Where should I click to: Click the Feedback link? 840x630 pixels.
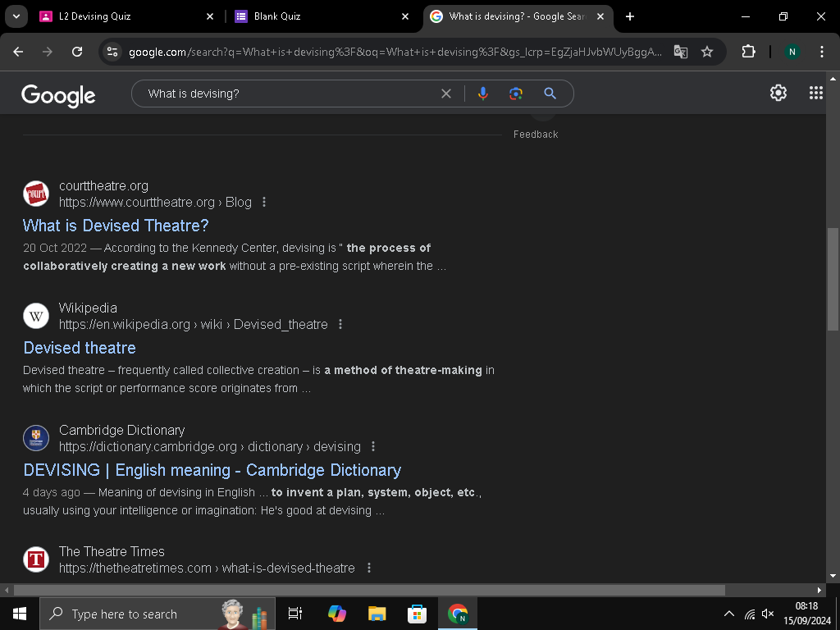tap(536, 135)
